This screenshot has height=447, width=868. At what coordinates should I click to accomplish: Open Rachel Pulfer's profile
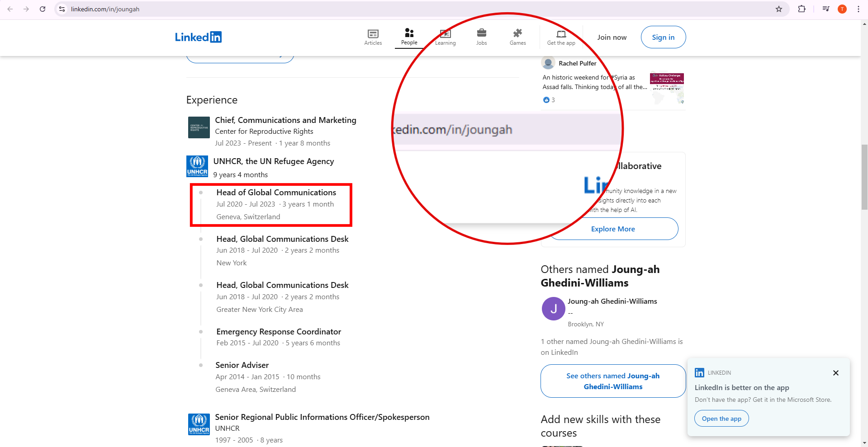pos(578,63)
